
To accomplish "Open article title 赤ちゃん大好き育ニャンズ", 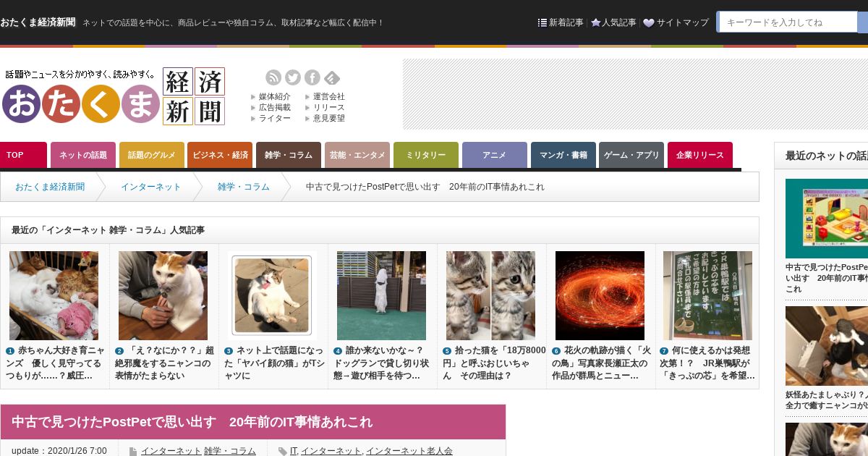I will coord(55,363).
